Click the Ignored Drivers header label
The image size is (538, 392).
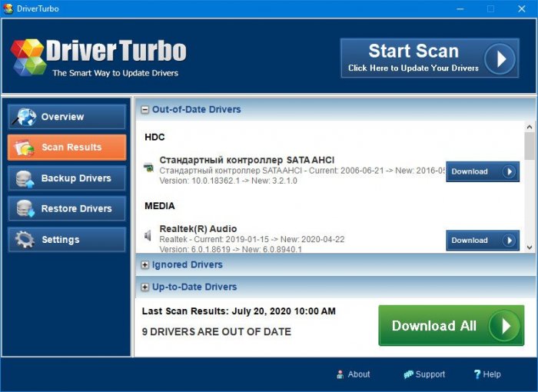tap(187, 264)
